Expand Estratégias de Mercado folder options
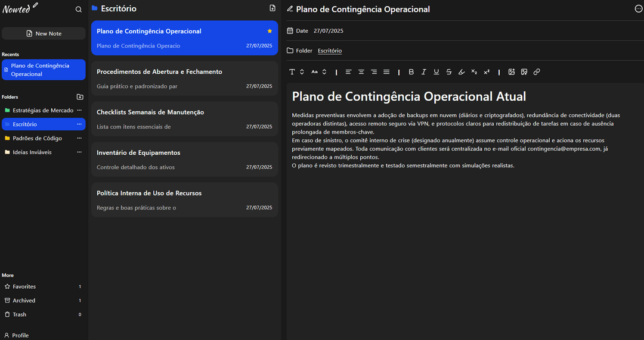This screenshot has height=340, width=644. 79,110
